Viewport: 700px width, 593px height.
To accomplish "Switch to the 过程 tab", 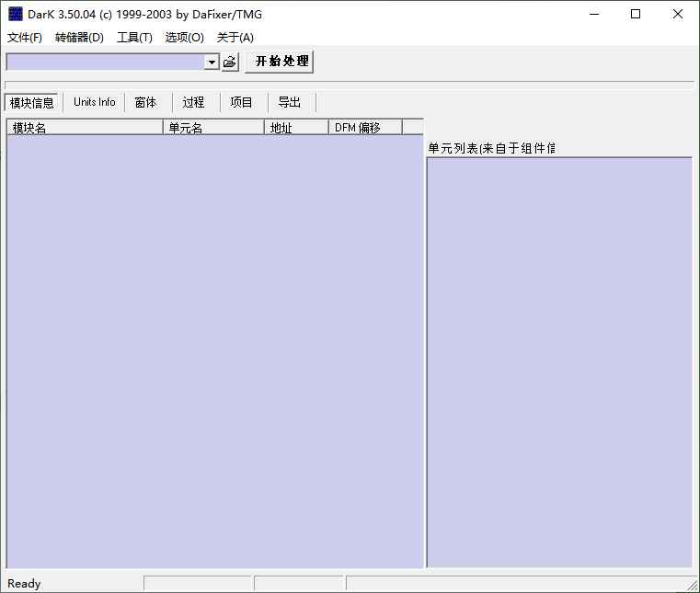I will click(193, 102).
